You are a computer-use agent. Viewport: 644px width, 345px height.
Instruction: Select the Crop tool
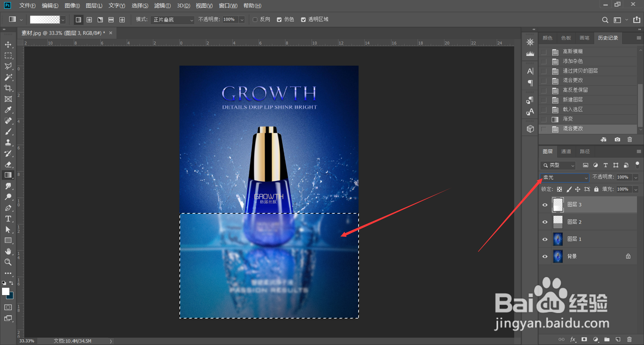pos(8,88)
